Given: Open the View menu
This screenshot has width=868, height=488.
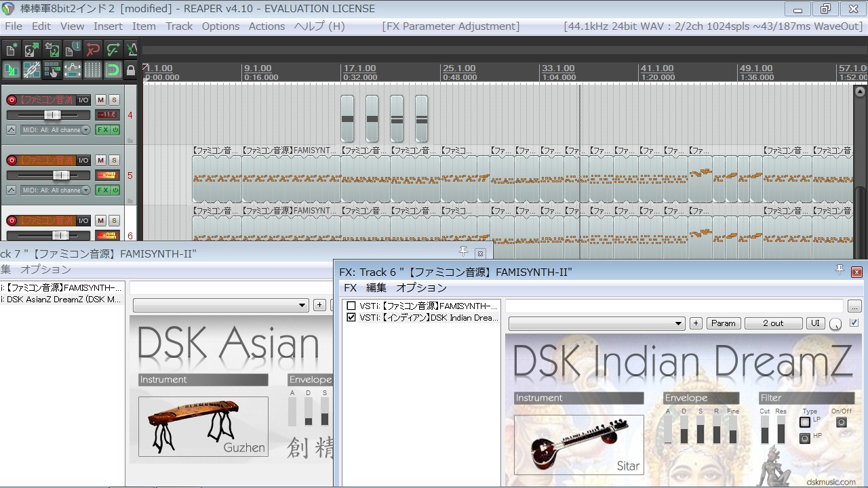Looking at the screenshot, I should (x=73, y=26).
